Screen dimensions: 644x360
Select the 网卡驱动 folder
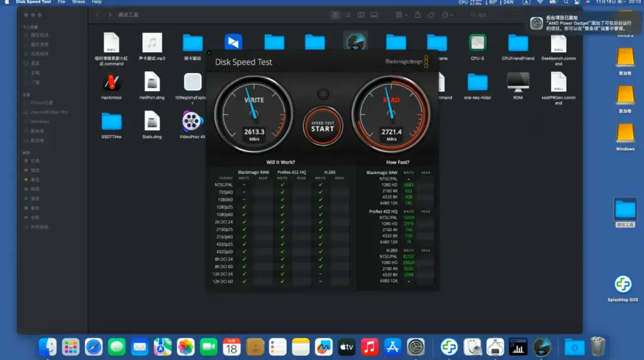[x=192, y=46]
